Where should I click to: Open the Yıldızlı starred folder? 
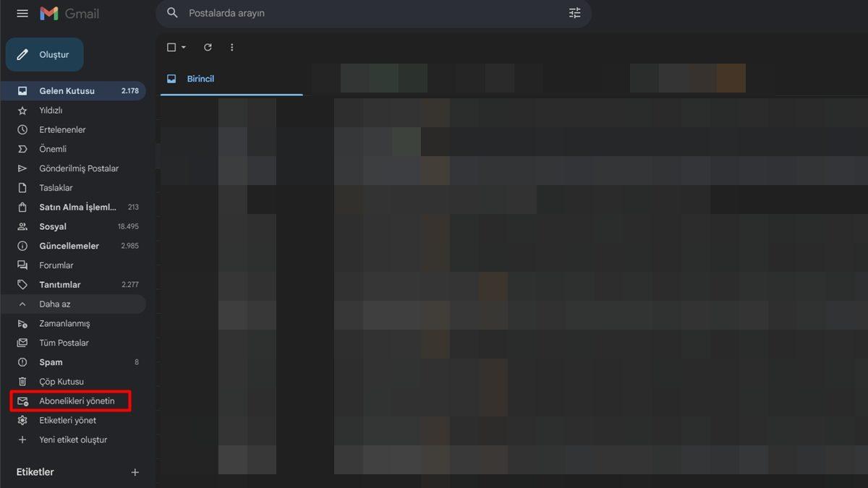[51, 111]
